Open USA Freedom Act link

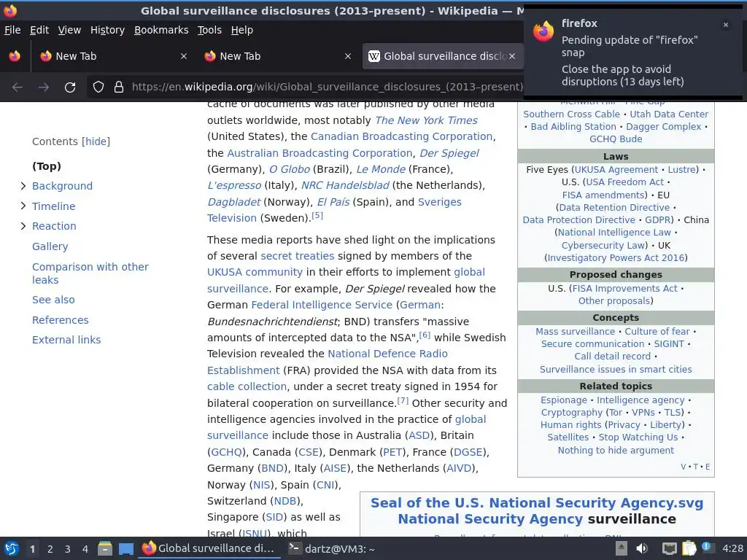click(624, 182)
